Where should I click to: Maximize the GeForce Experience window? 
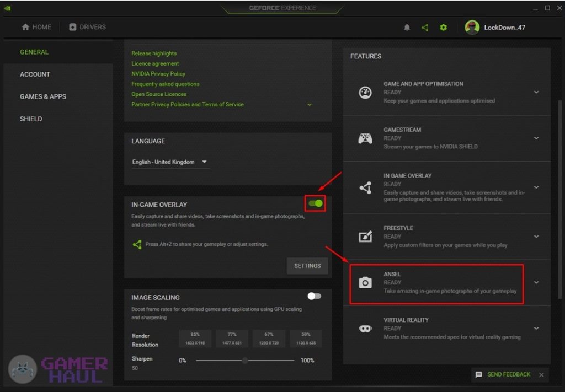[547, 8]
